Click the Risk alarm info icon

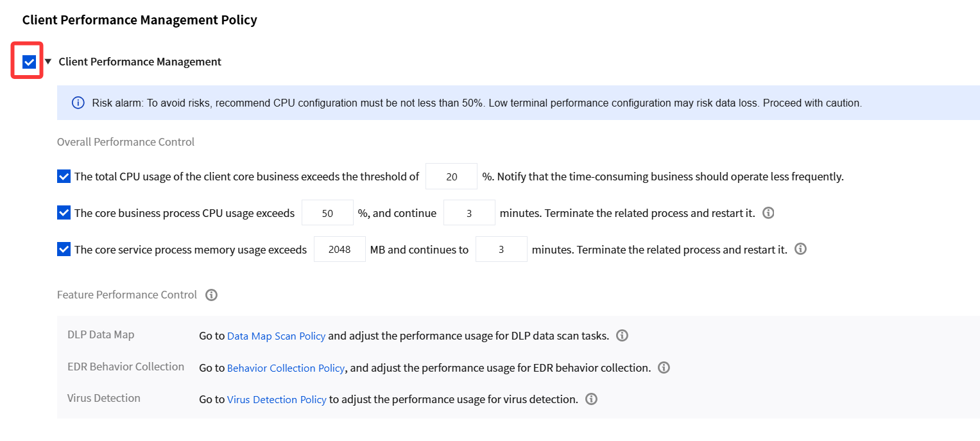click(78, 103)
